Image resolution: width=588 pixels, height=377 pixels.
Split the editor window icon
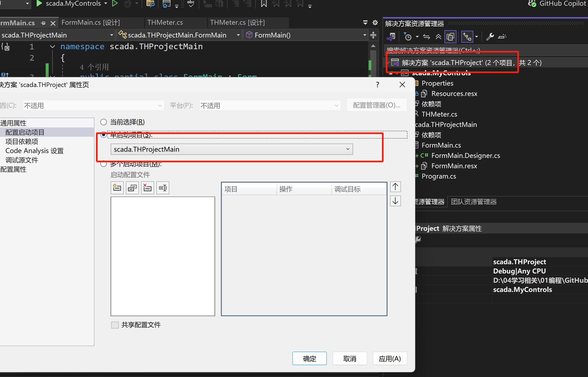tap(373, 35)
